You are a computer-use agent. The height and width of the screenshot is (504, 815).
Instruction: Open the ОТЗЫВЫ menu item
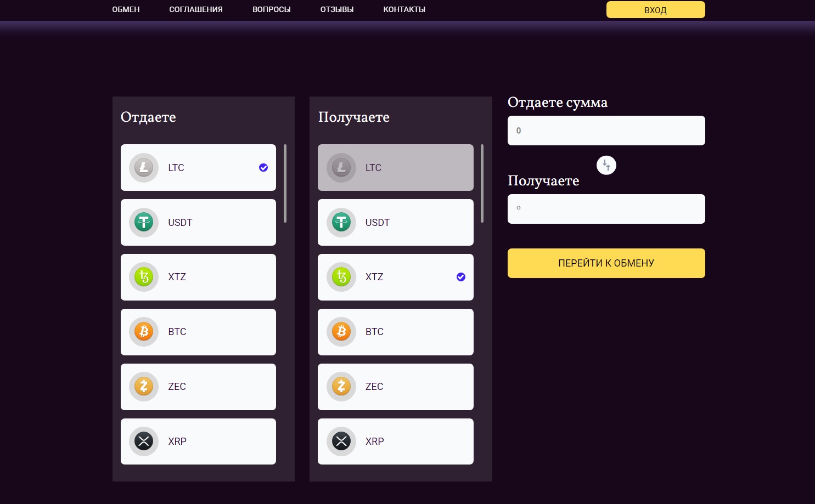coord(337,9)
